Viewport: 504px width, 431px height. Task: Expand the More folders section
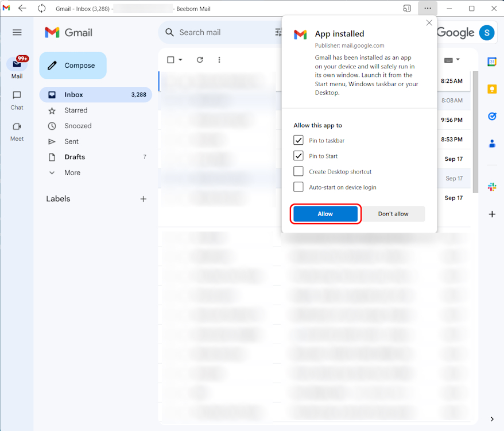(x=52, y=172)
